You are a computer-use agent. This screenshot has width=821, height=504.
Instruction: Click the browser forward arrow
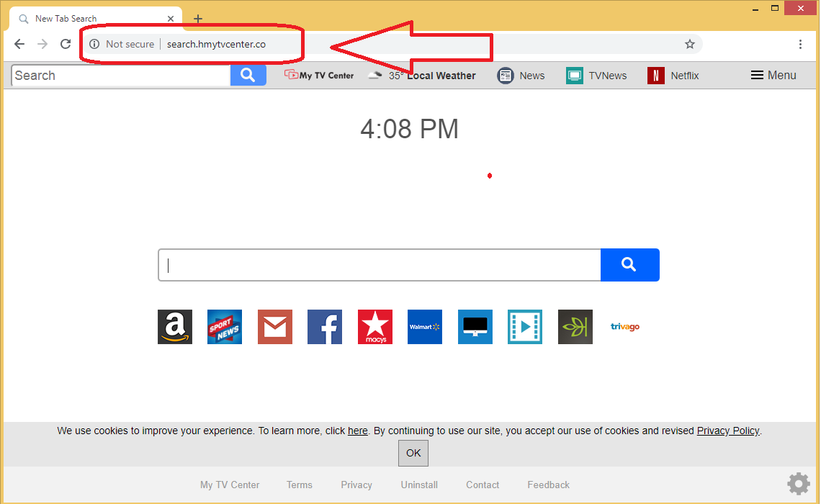tap(42, 44)
